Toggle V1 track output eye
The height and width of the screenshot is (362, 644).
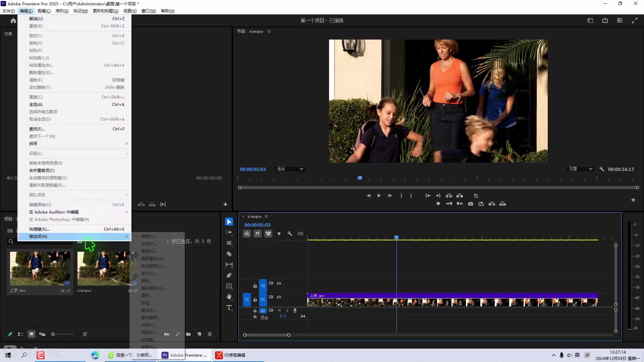pos(279,297)
